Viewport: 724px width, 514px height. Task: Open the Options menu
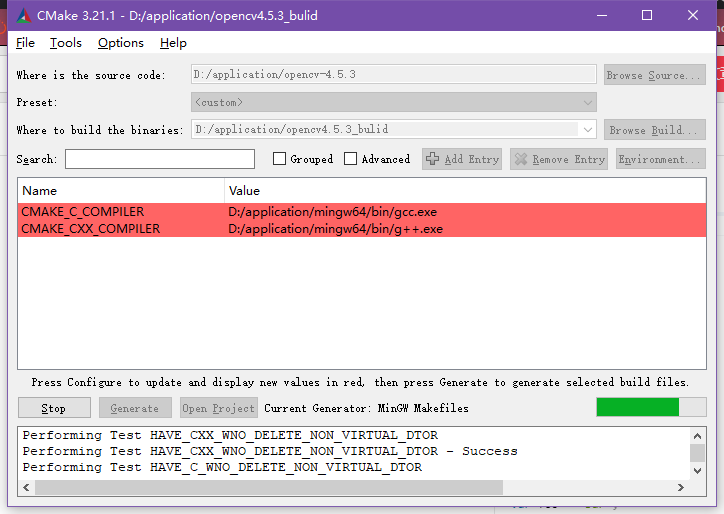(121, 43)
